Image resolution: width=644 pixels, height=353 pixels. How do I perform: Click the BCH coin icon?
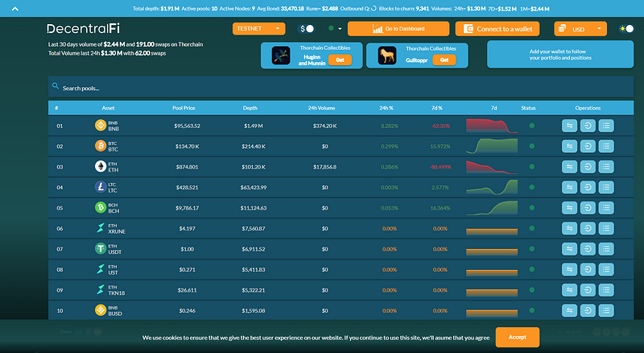pyautogui.click(x=101, y=207)
